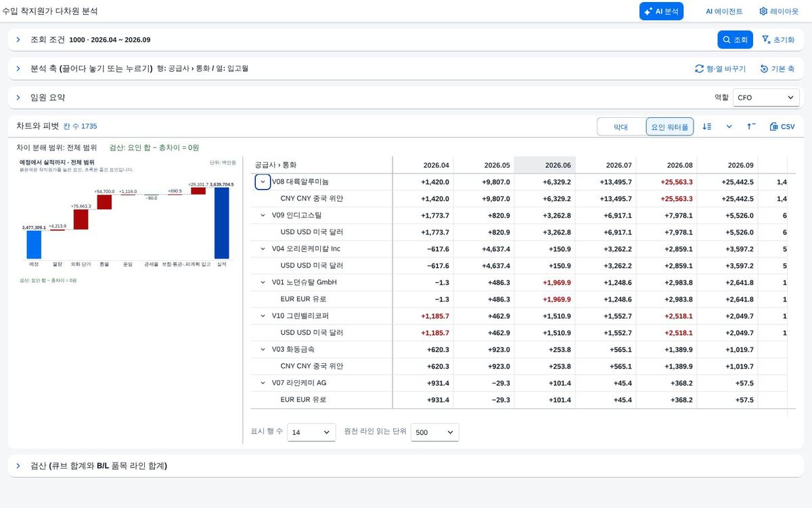Collapse the V03 화동금속 row
The height and width of the screenshot is (508, 812).
(263, 349)
